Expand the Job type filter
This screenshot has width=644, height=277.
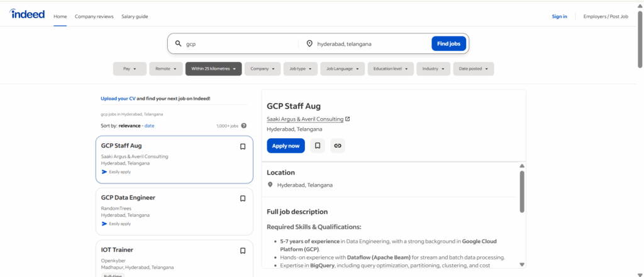[301, 69]
